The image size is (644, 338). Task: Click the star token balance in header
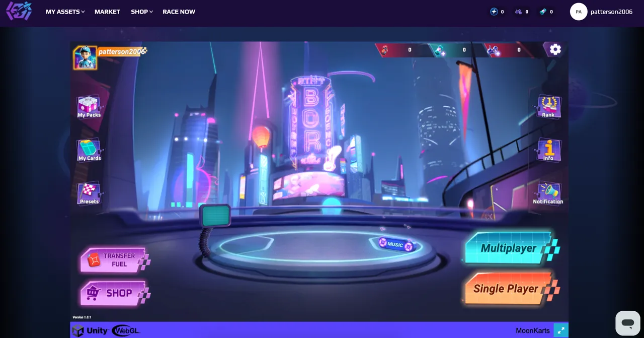pos(497,12)
